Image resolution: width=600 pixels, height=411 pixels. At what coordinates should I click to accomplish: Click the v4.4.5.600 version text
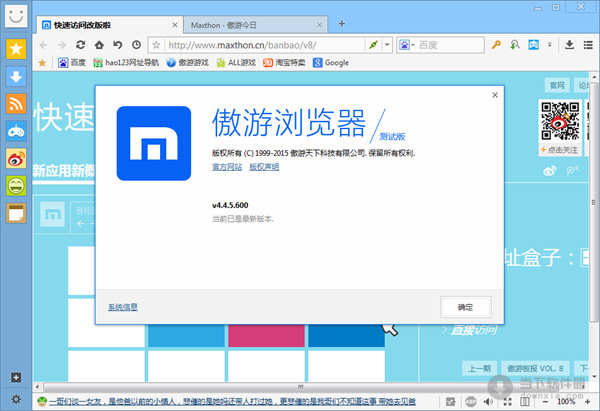[230, 205]
